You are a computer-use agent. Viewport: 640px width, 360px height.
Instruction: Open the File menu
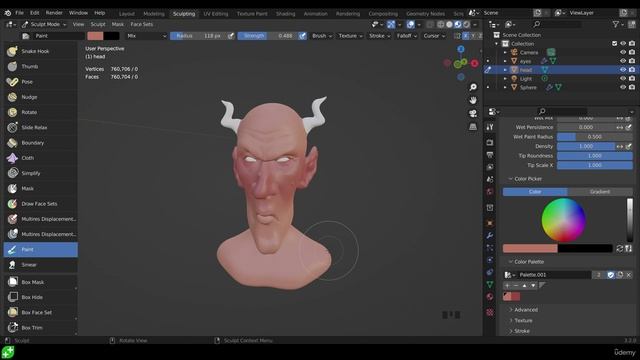point(20,13)
